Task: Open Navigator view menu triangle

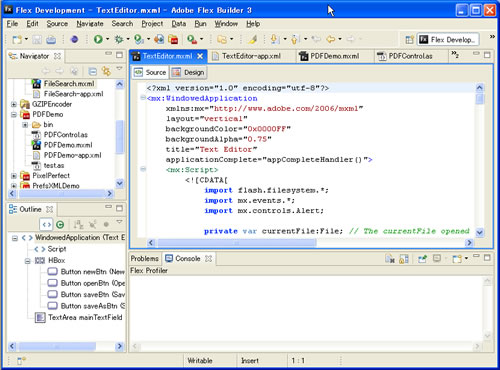Action: click(119, 68)
